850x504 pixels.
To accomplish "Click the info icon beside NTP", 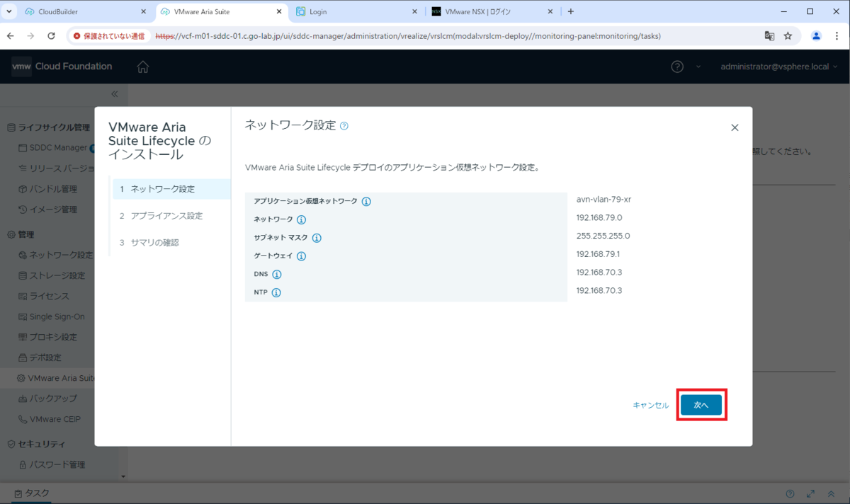I will (x=276, y=292).
